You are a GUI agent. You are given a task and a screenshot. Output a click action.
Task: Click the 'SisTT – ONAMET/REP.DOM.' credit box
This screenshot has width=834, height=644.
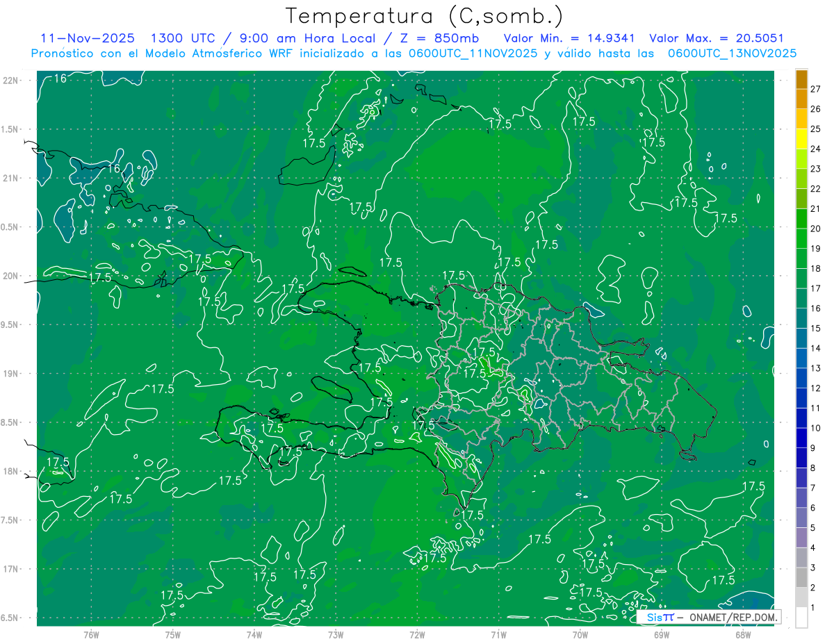coord(709,617)
